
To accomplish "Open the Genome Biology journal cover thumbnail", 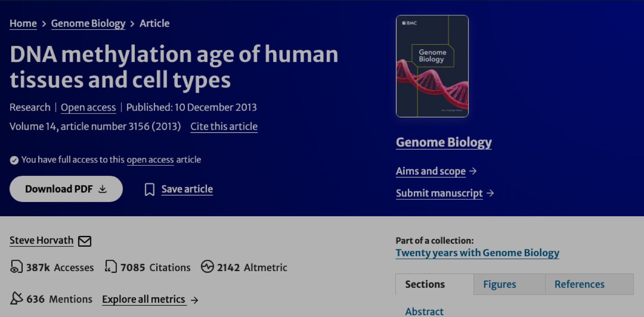I will 432,66.
